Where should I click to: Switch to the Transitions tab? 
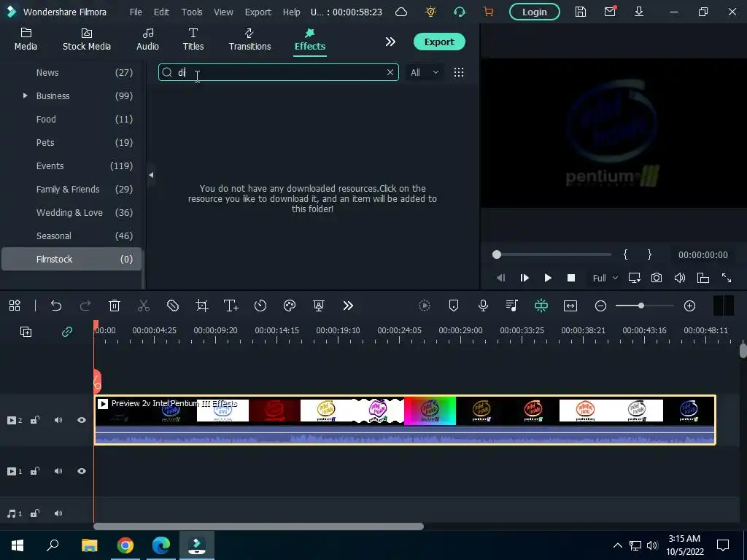pyautogui.click(x=249, y=39)
